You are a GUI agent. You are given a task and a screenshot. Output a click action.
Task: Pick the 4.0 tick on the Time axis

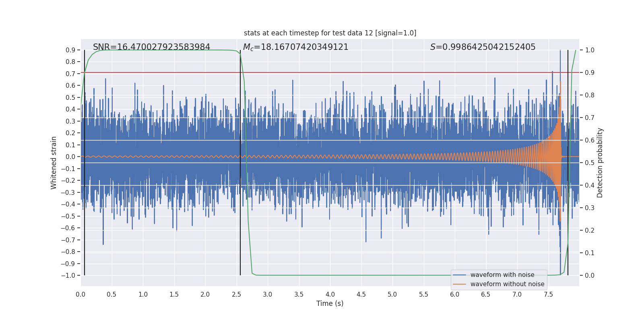[x=330, y=294]
